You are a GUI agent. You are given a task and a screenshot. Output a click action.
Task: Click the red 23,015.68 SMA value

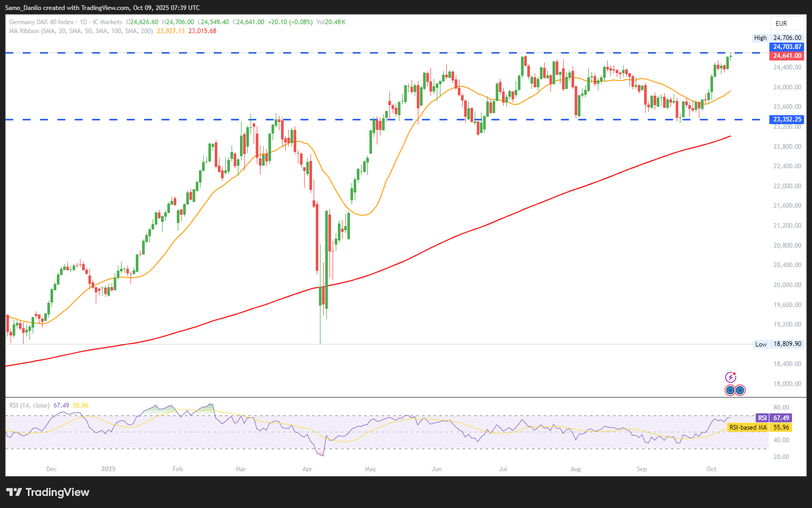pos(202,31)
